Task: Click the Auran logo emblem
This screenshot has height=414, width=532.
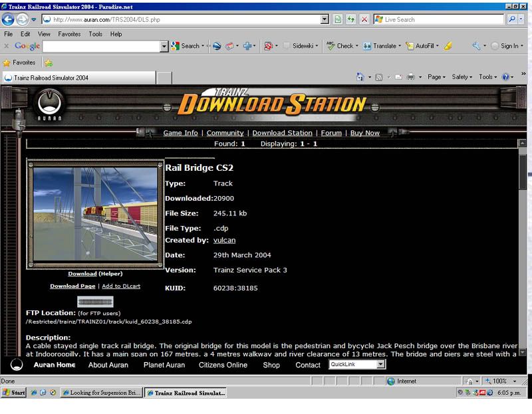Action: click(49, 105)
